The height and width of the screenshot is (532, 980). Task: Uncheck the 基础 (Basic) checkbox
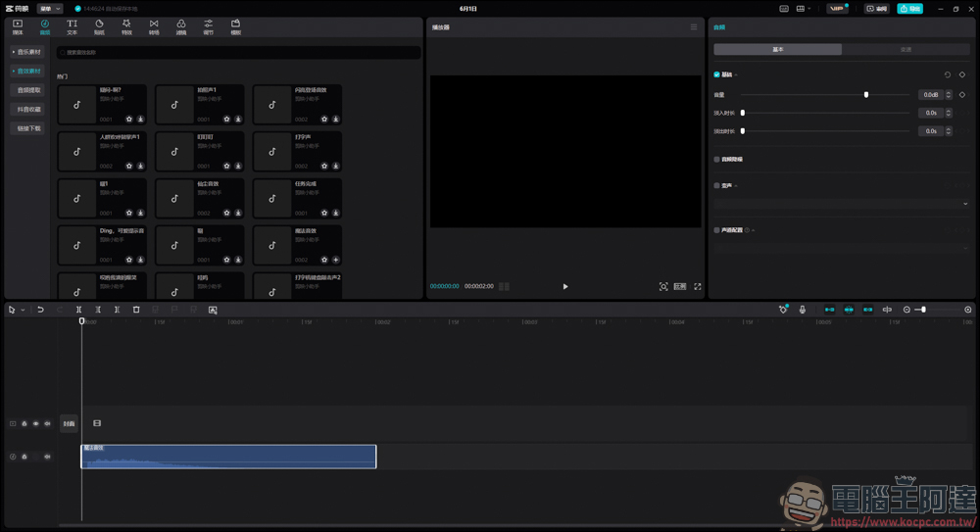pyautogui.click(x=716, y=74)
